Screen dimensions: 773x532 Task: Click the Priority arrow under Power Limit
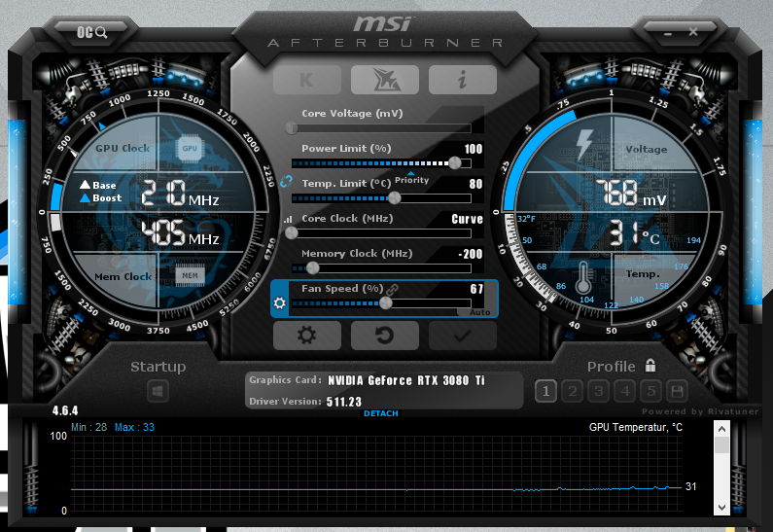coord(411,173)
